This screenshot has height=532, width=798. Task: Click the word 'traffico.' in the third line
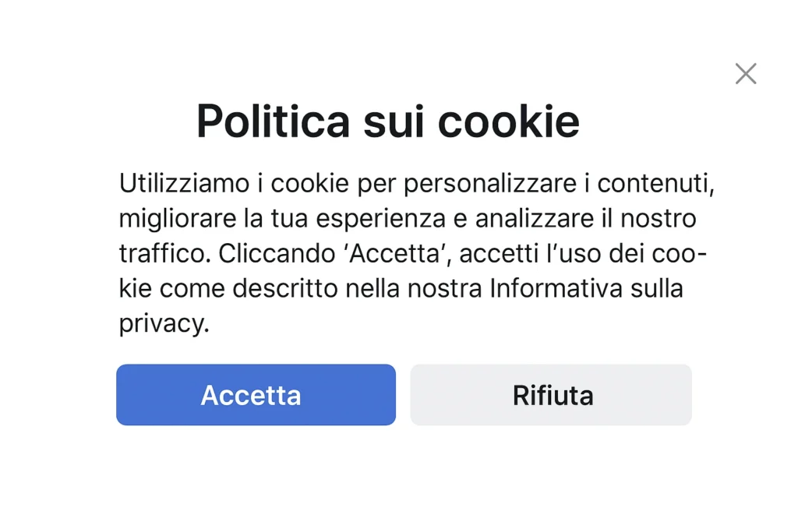(164, 254)
